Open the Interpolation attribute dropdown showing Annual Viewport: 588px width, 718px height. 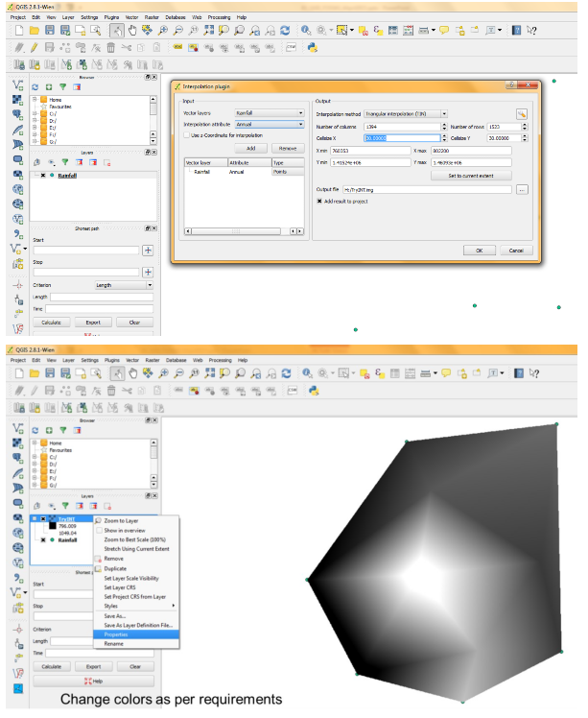[x=270, y=124]
